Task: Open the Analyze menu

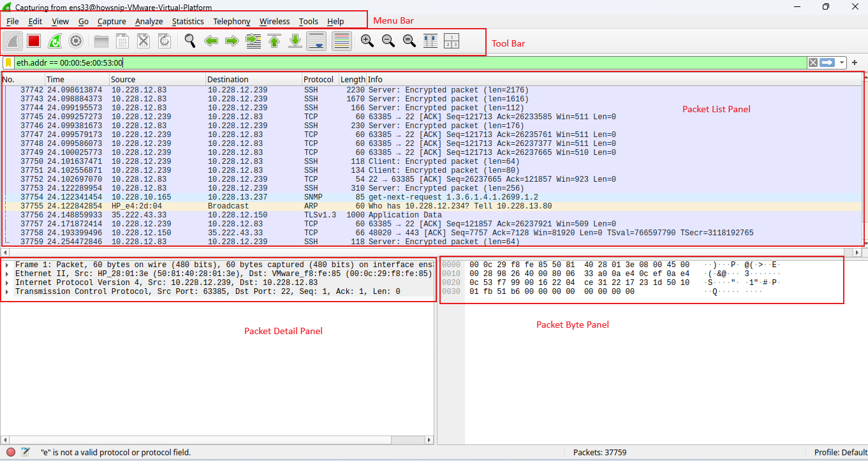Action: click(149, 21)
